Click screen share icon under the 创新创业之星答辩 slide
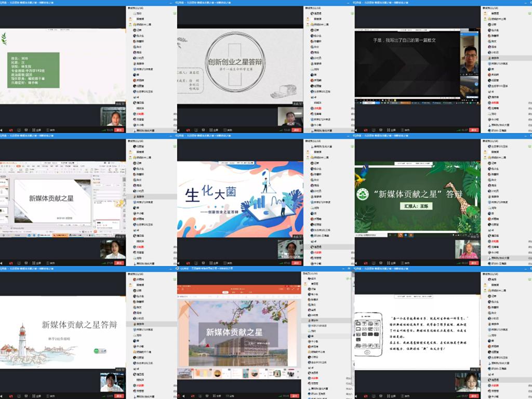 [196, 130]
